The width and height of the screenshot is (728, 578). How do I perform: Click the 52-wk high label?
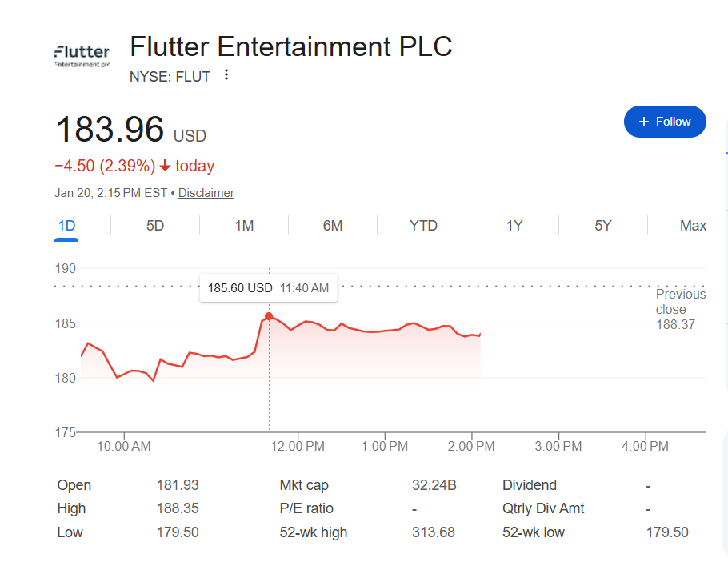tap(313, 532)
